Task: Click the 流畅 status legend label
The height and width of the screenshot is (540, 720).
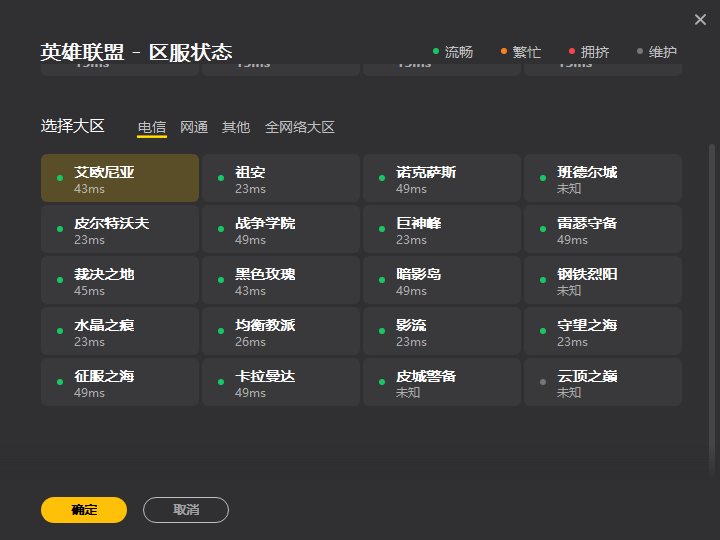Action: (x=459, y=52)
